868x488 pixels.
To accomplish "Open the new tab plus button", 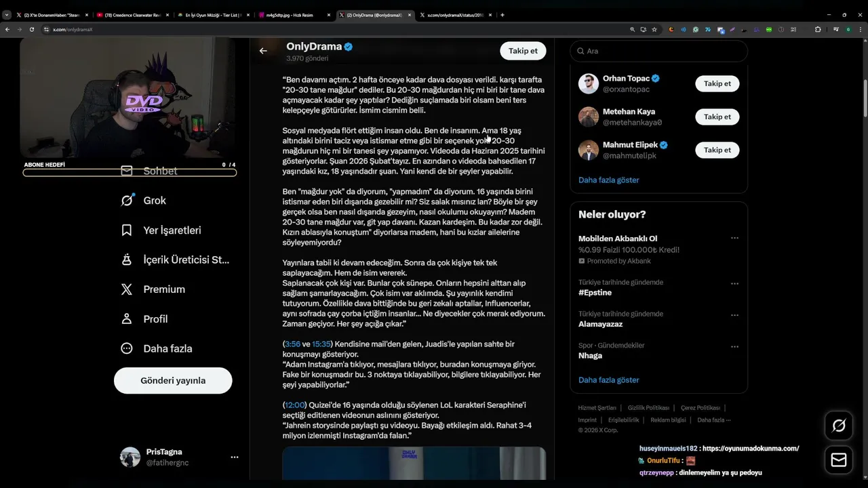I will point(502,14).
